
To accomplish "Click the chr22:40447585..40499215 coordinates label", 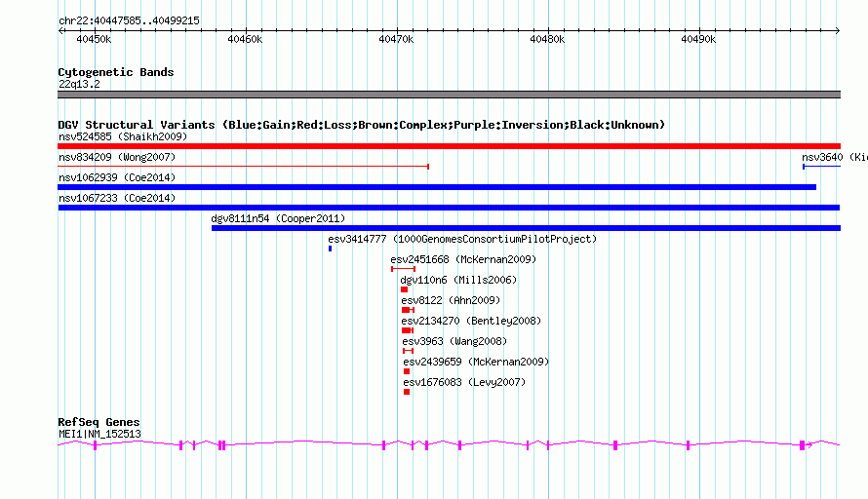I will pyautogui.click(x=129, y=21).
